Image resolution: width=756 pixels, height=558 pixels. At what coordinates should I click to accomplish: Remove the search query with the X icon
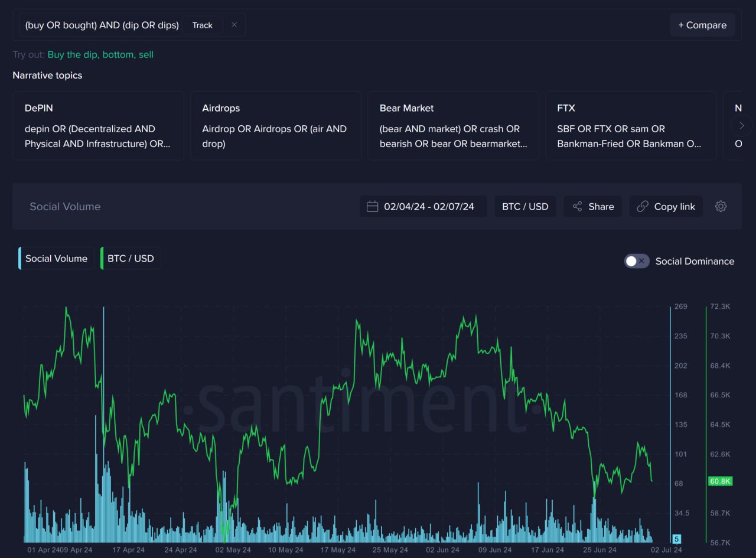tap(234, 25)
